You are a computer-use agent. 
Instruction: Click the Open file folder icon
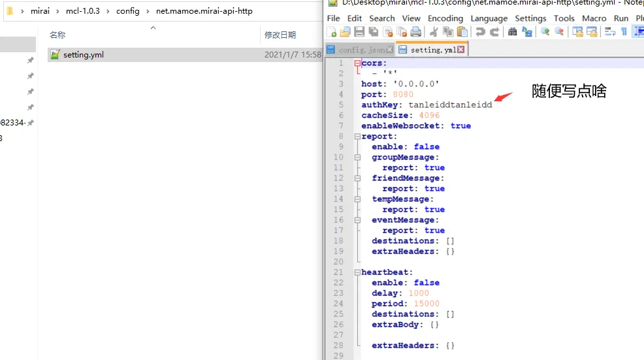346,31
